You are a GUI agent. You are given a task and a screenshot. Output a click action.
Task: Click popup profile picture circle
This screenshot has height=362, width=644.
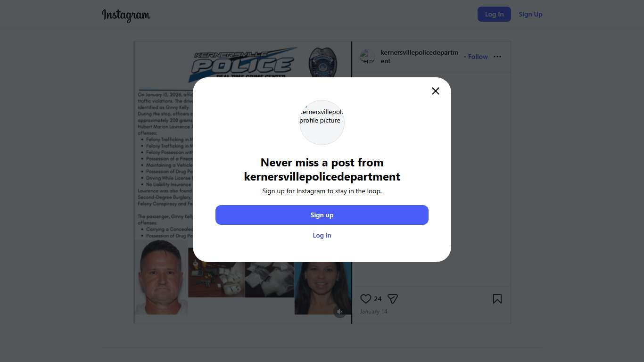pos(322,122)
